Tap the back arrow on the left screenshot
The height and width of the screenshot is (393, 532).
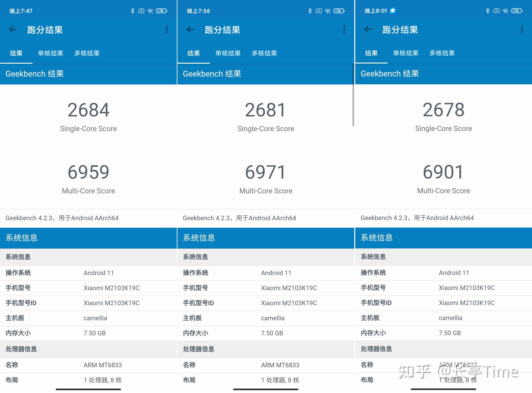[12, 29]
